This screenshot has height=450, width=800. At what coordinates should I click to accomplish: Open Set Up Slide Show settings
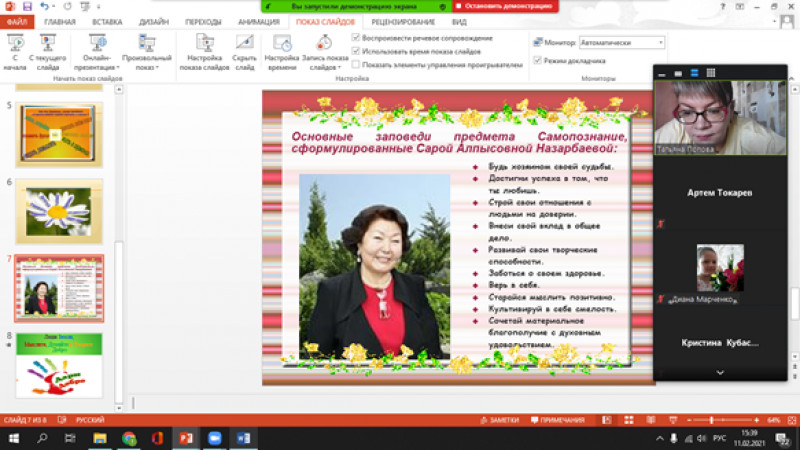205,52
